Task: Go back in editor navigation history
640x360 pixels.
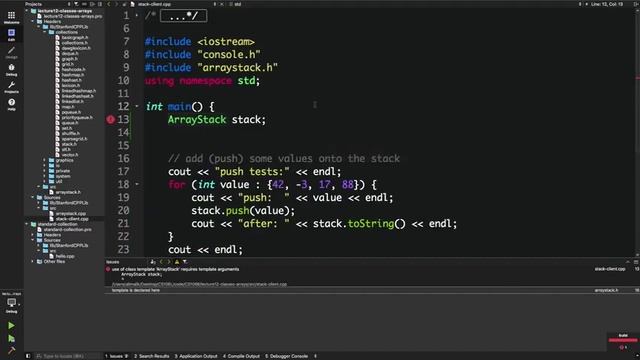Action: click(x=109, y=4)
